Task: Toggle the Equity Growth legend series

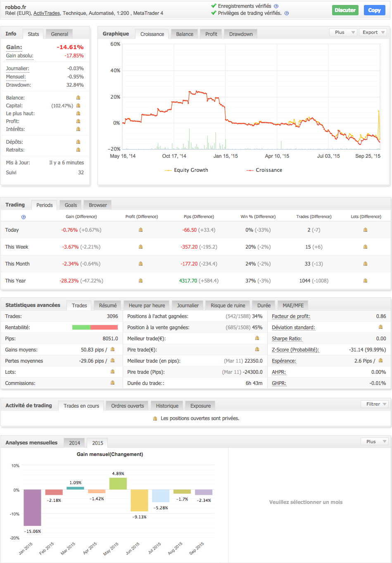Action: click(x=186, y=170)
